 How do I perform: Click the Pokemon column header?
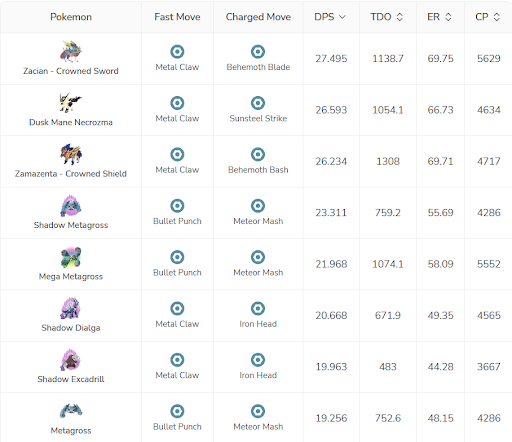[x=71, y=17]
